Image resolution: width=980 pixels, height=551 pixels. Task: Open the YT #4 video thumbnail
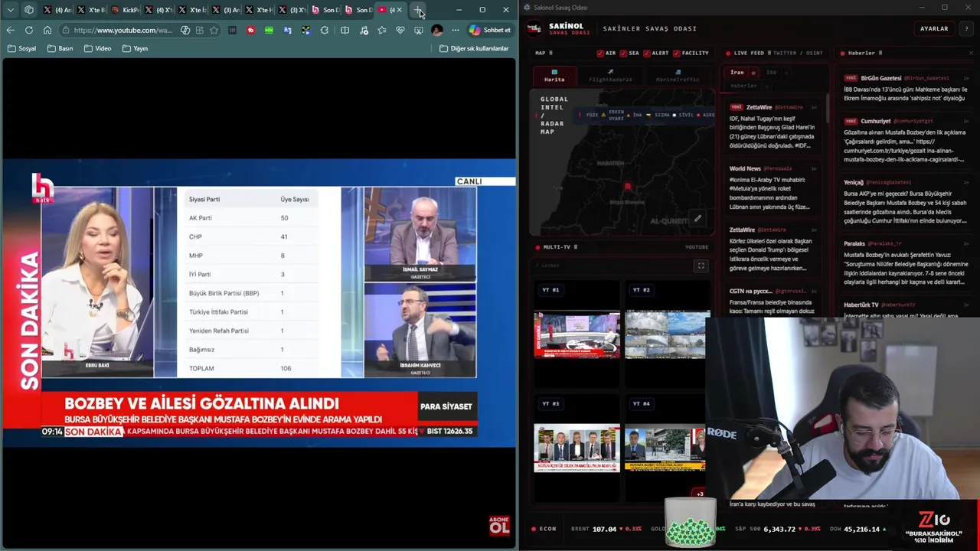point(665,448)
